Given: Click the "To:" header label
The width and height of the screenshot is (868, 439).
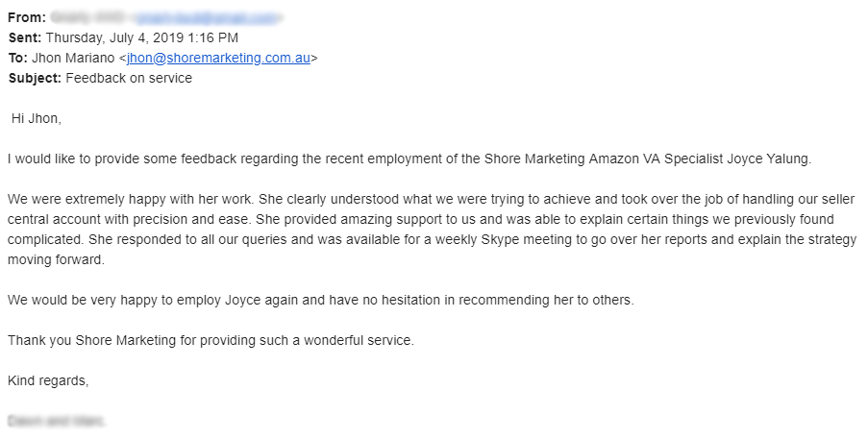Looking at the screenshot, I should (18, 58).
